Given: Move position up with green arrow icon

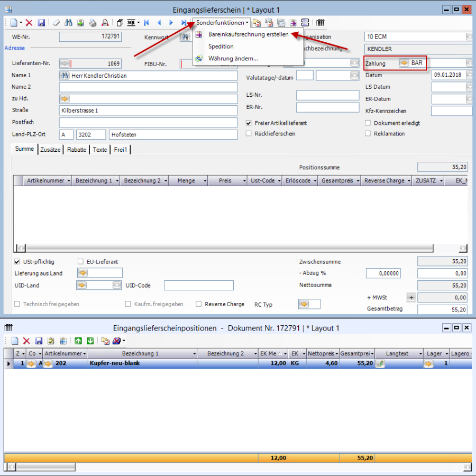Looking at the screenshot, I should coord(78,341).
